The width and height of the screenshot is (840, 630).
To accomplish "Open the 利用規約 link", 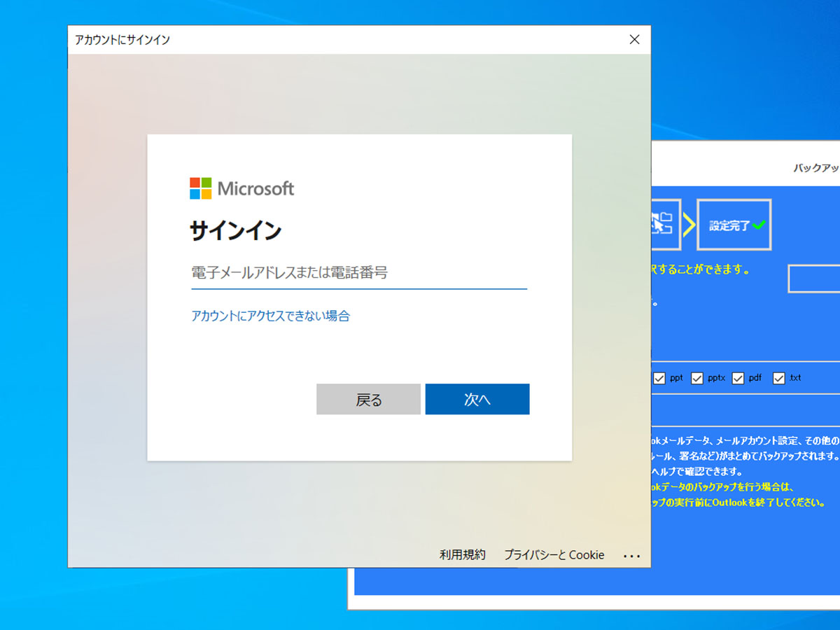I will click(462, 555).
